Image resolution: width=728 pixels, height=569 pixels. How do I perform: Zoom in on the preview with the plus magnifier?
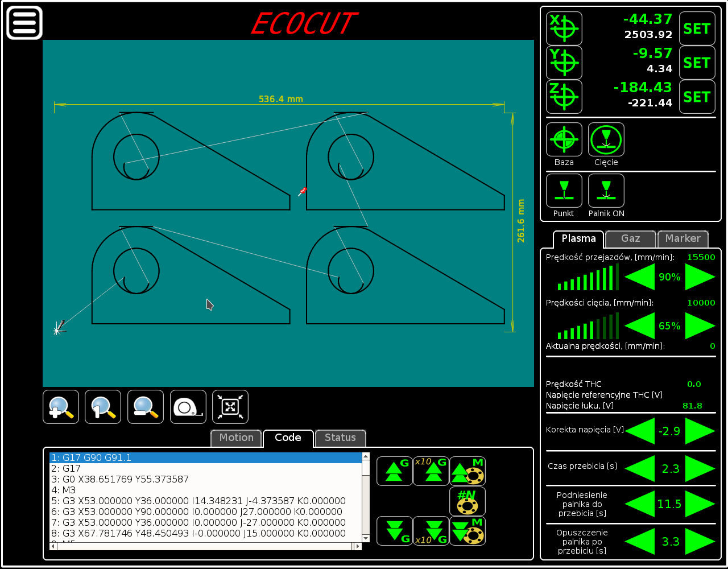[61, 407]
